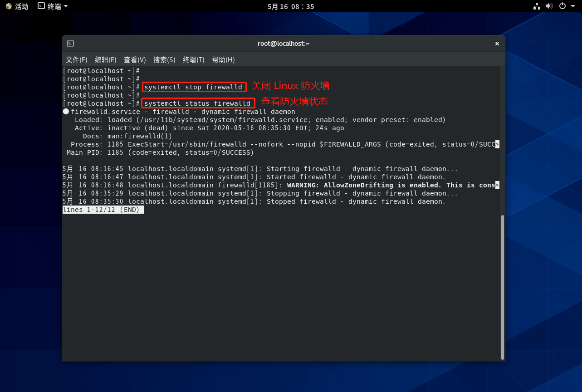This screenshot has width=582, height=392.
Task: Click the "lines 1-12/12 (END)" pager line
Action: (x=103, y=210)
